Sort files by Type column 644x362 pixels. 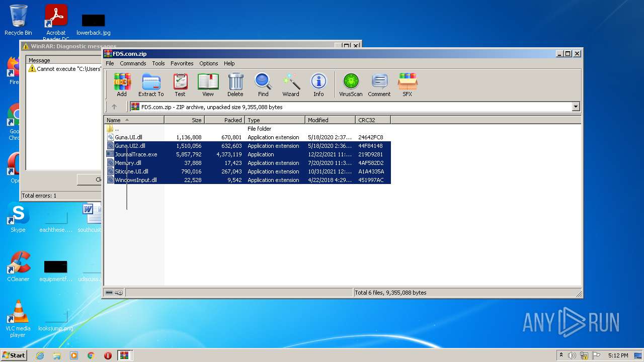coord(275,120)
